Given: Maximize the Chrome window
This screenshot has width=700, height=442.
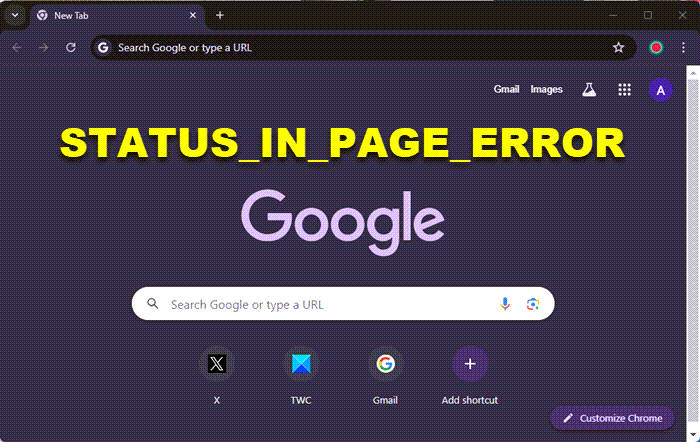Looking at the screenshot, I should pyautogui.click(x=648, y=15).
